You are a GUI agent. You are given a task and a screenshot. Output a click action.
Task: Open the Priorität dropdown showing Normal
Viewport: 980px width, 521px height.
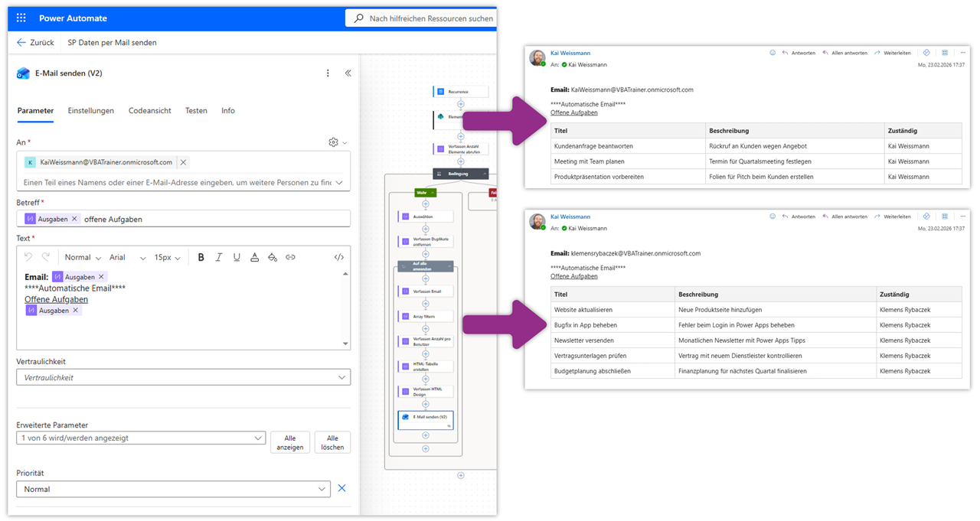[x=173, y=489]
